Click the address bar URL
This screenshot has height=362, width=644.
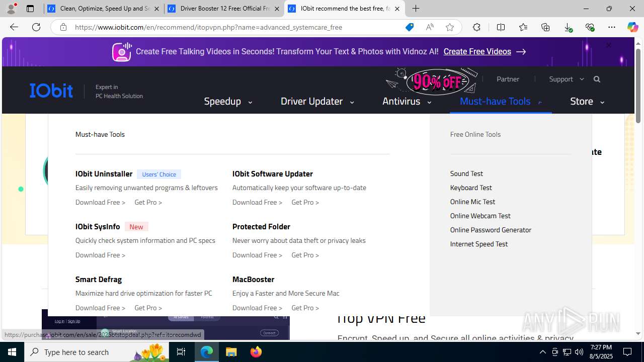click(x=208, y=27)
